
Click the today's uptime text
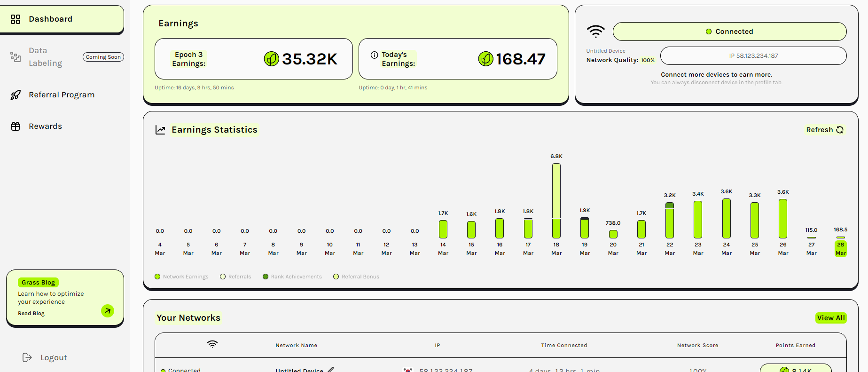pos(393,88)
